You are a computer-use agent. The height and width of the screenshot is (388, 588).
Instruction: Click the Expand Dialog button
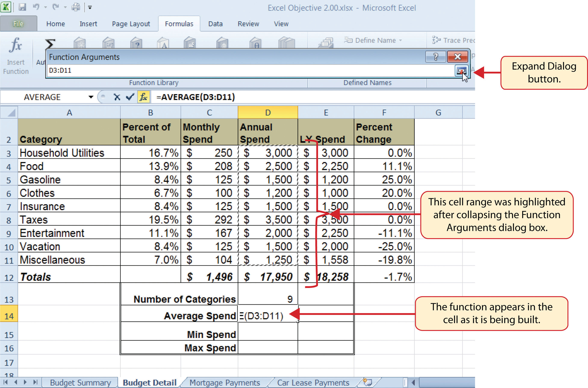point(461,71)
